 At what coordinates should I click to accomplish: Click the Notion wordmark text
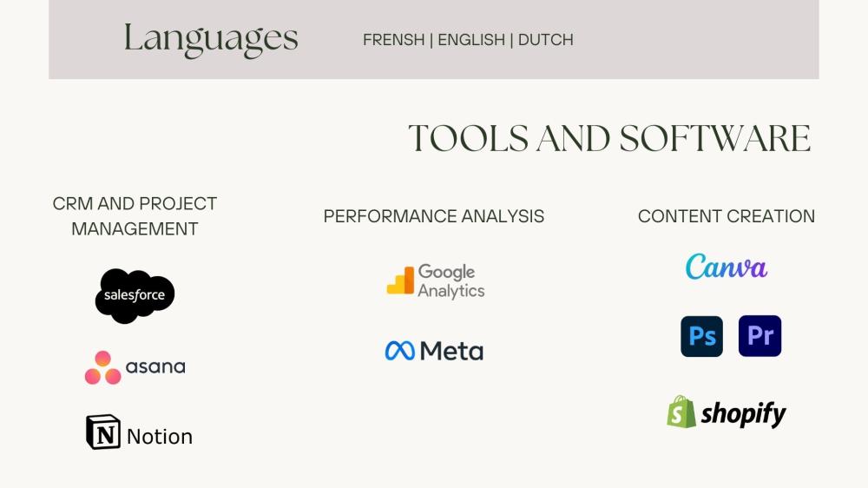coord(160,437)
